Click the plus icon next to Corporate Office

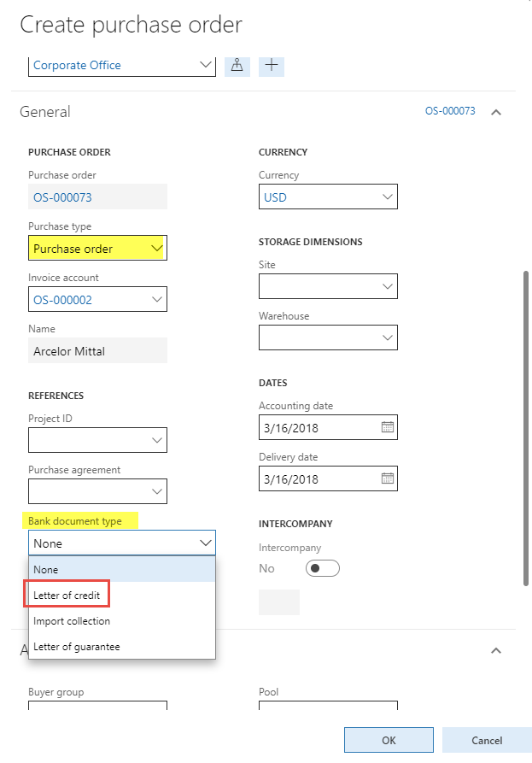(x=272, y=65)
